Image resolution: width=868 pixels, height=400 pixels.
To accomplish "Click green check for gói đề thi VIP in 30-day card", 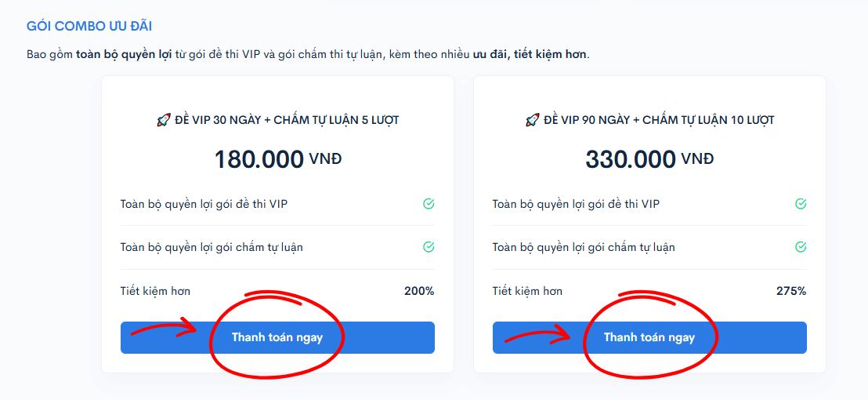I will [x=429, y=204].
